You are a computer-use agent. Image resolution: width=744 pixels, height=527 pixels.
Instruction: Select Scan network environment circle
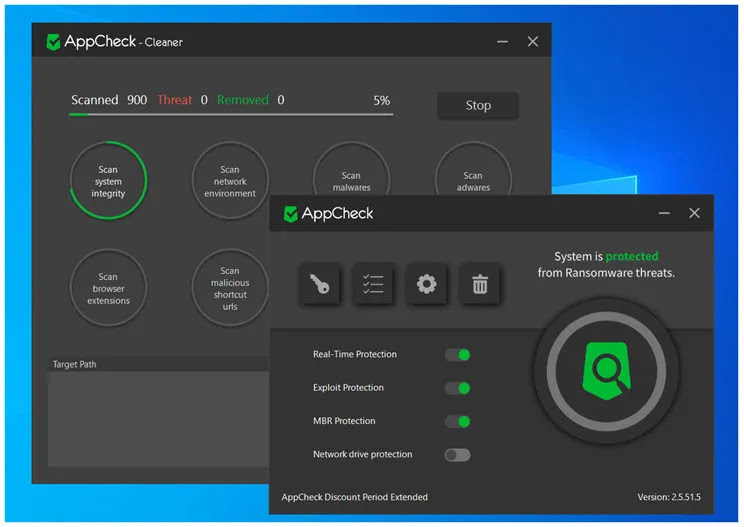pyautogui.click(x=230, y=181)
